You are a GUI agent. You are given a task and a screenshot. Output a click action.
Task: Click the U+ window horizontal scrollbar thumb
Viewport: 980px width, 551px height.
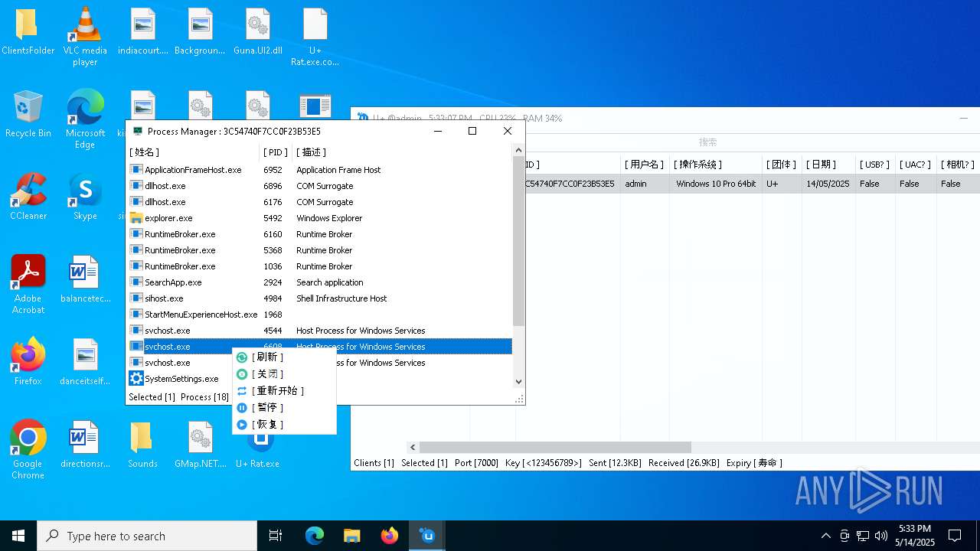(x=555, y=447)
